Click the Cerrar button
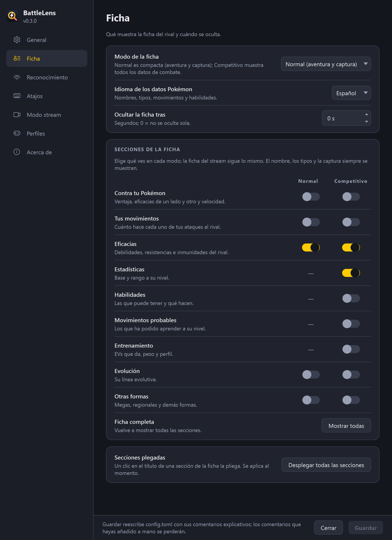 click(x=328, y=528)
